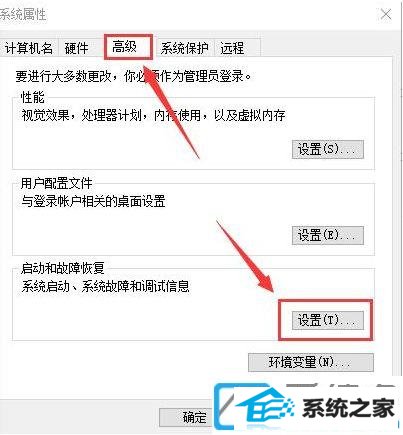Click the 性能 group label
This screenshot has width=403, height=435.
click(x=32, y=97)
